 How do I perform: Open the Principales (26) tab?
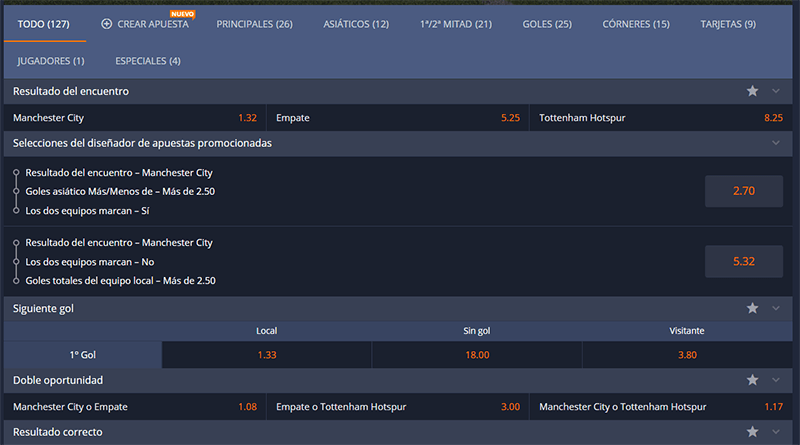click(x=255, y=24)
